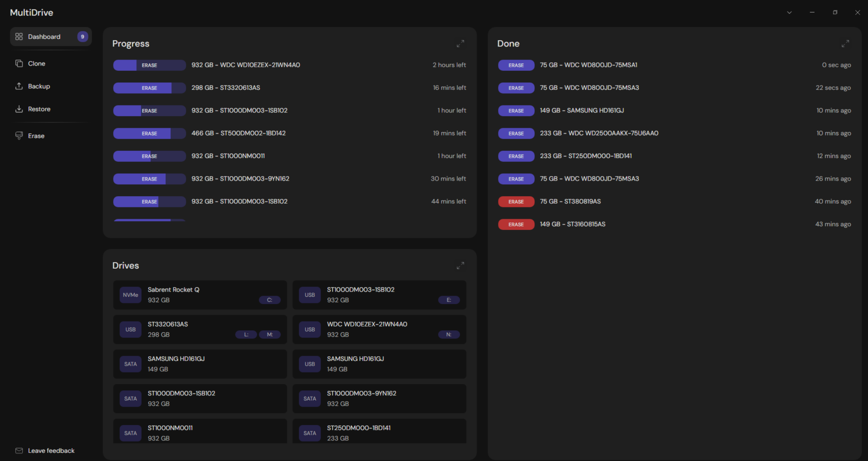Screen dimensions: 868x461
Task: Expand the Progress panel
Action: pyautogui.click(x=460, y=43)
